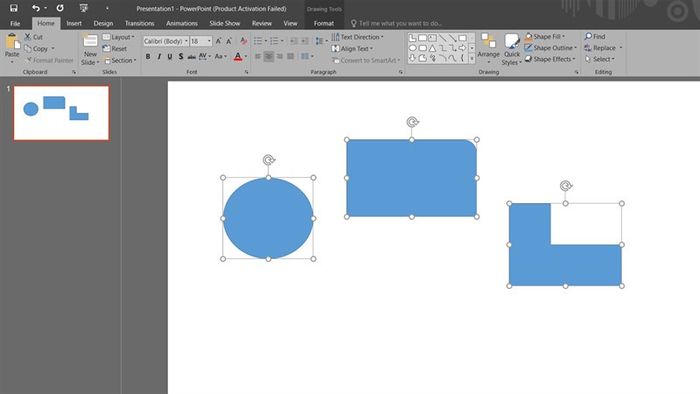Click the New Slide icon
Image resolution: width=700 pixels, height=394 pixels.
[x=90, y=41]
